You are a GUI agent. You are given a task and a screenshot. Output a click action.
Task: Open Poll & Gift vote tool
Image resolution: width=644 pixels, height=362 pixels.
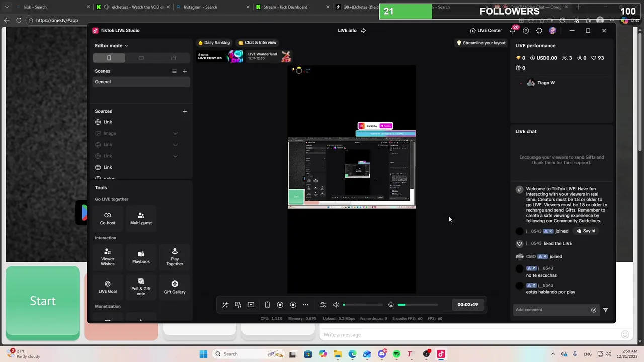tap(141, 287)
